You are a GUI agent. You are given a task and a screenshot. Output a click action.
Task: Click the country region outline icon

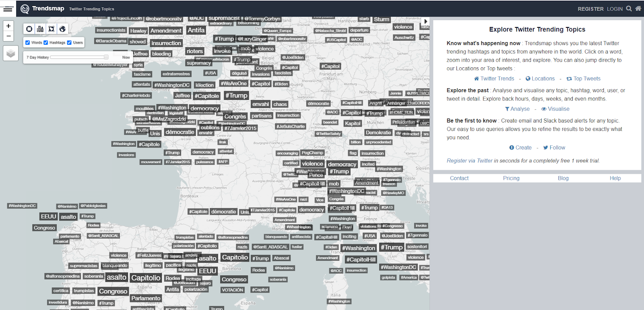pos(51,29)
